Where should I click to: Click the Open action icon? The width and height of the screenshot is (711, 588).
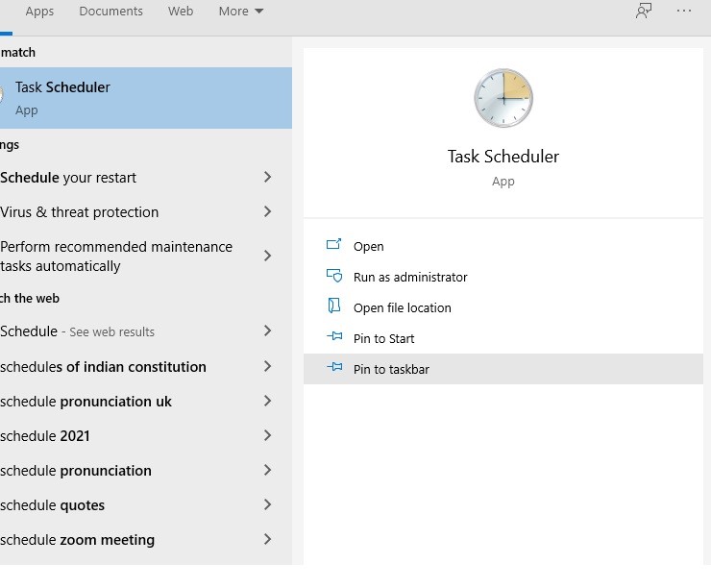click(333, 245)
